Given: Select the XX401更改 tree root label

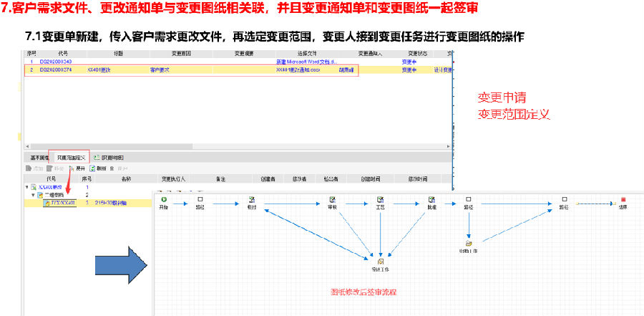Looking at the screenshot, I should [49, 187].
